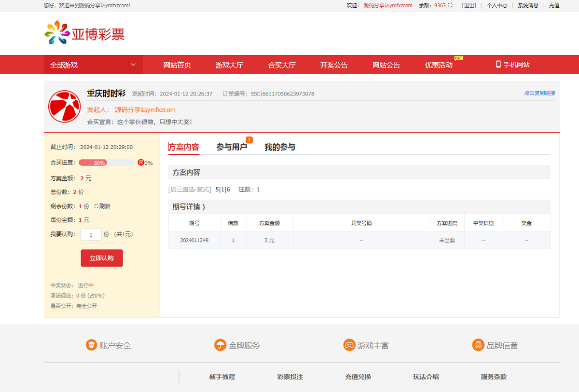Click the 点击复制链接 link

pyautogui.click(x=539, y=93)
